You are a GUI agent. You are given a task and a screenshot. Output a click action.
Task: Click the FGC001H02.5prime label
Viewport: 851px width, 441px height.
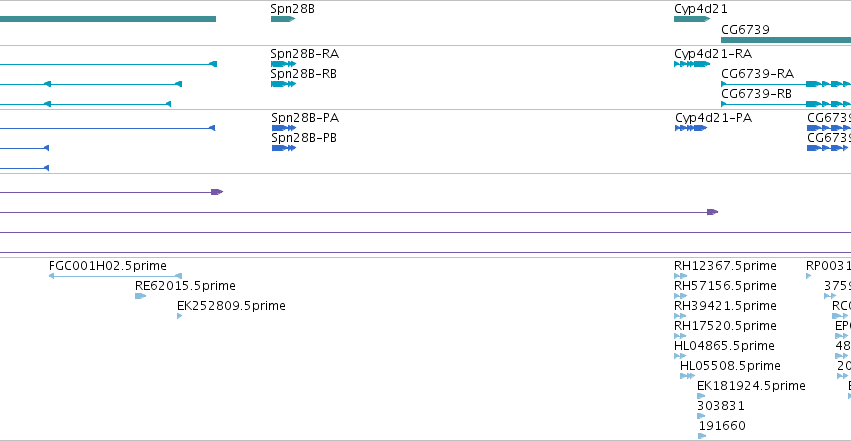(107, 266)
